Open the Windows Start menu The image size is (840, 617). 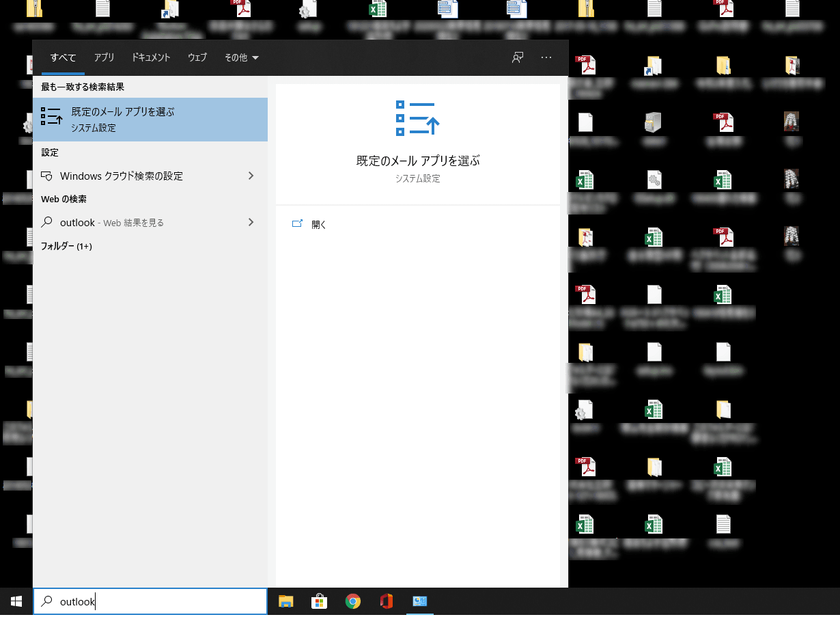16,602
